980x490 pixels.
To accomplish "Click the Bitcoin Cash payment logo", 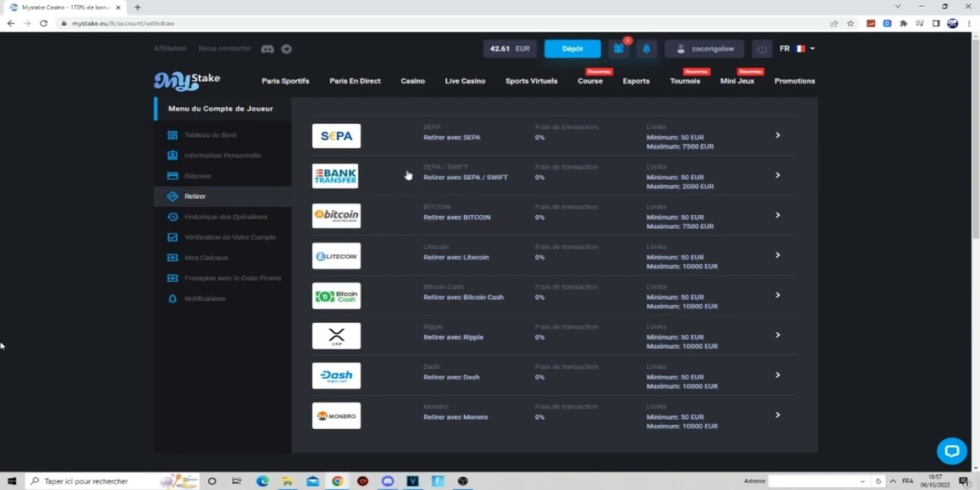I will click(336, 296).
